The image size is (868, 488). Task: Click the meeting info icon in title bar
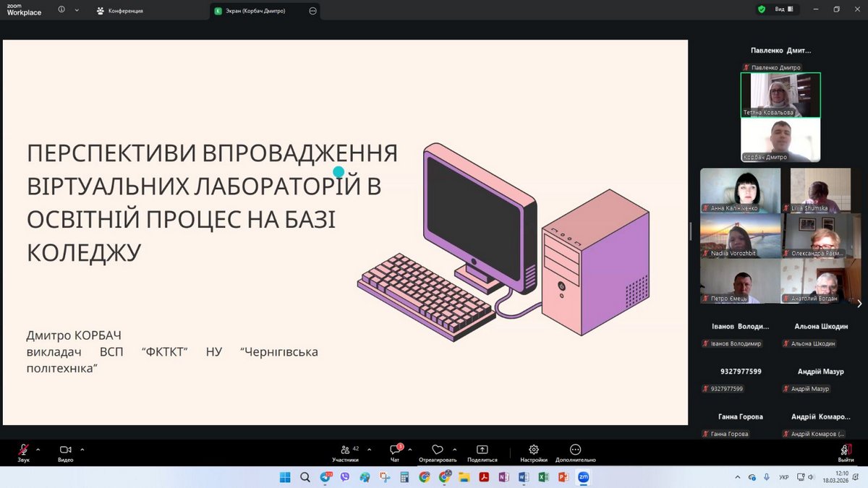[x=61, y=10]
